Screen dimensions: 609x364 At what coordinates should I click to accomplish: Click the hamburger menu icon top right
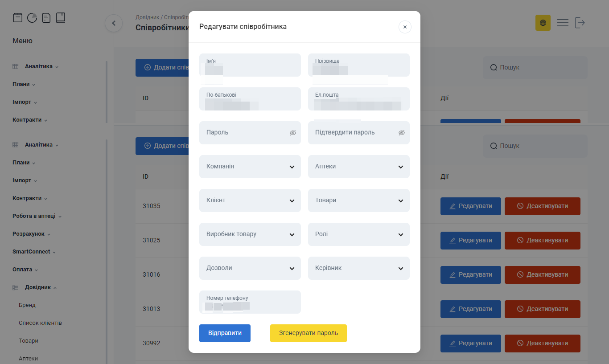coord(563,22)
